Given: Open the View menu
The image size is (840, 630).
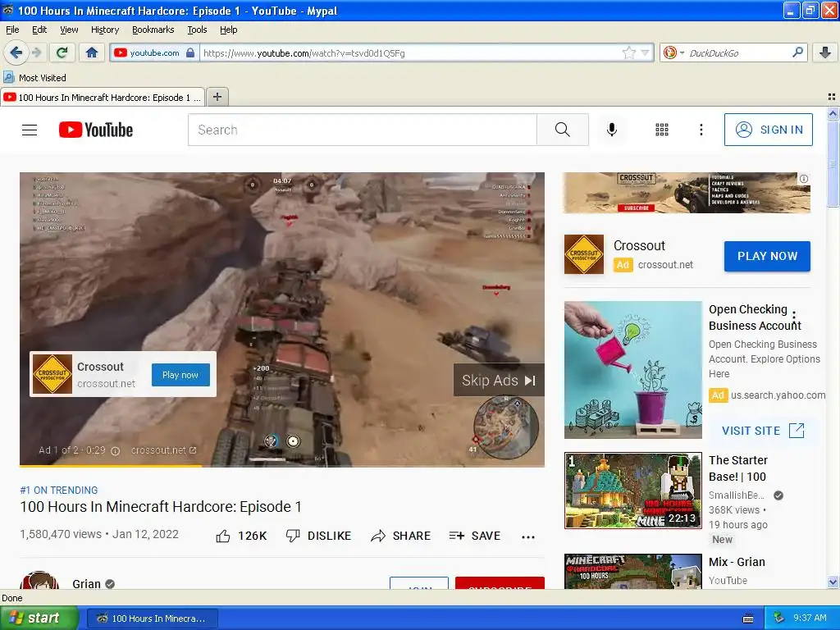Looking at the screenshot, I should pos(69,30).
